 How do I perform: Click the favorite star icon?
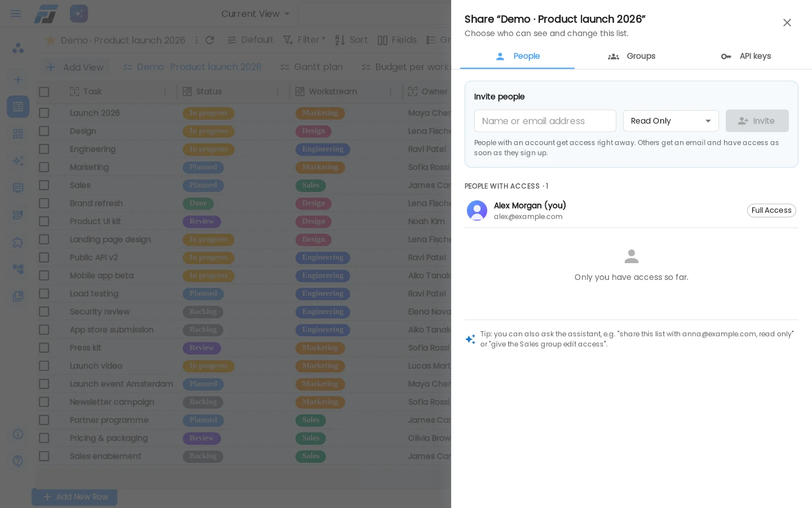click(x=50, y=40)
